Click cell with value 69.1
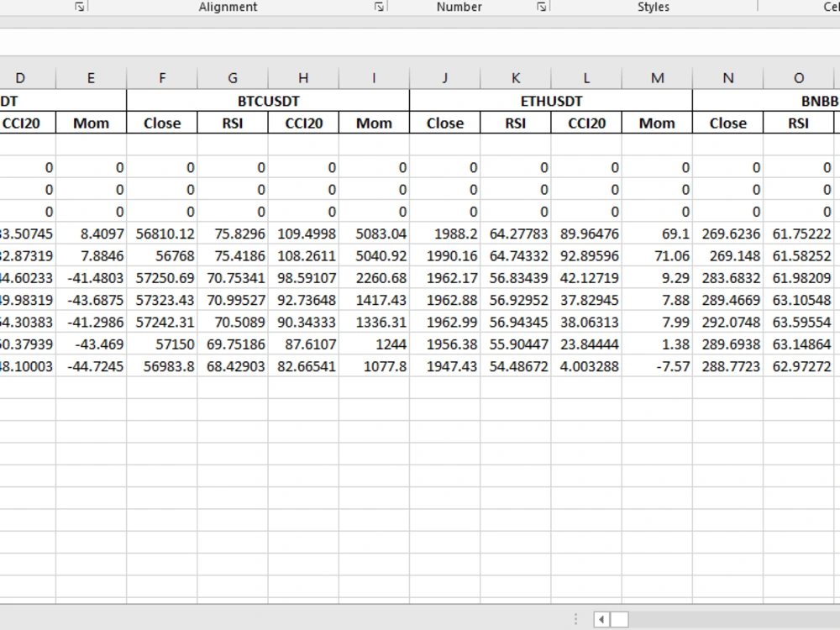Image resolution: width=840 pixels, height=630 pixels. [x=657, y=234]
